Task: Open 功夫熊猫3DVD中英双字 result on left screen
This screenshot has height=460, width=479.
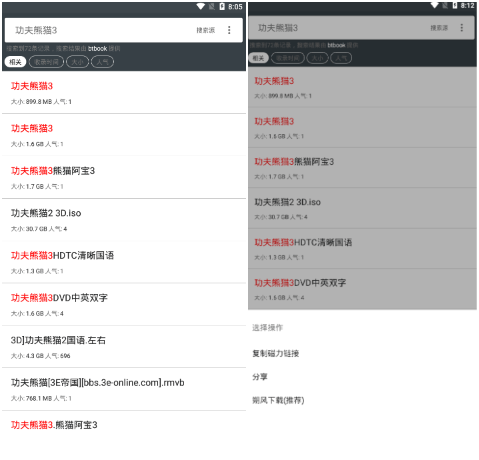Action: tap(124, 304)
